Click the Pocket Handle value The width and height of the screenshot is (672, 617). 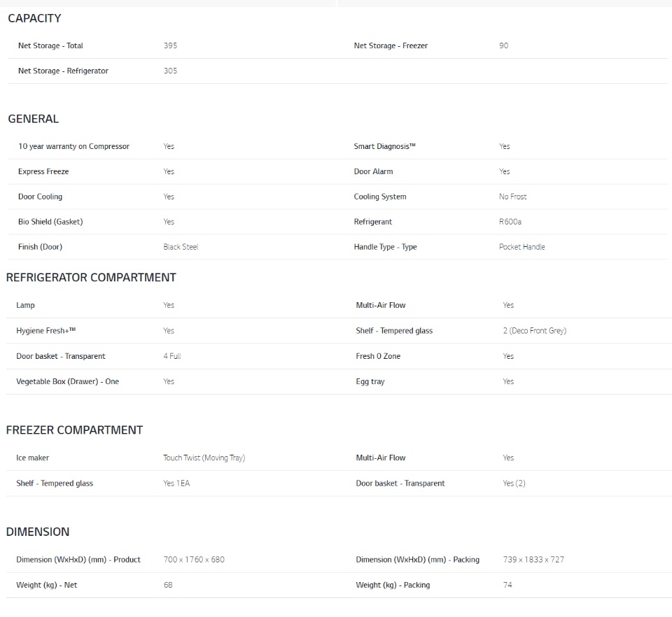[x=521, y=247]
